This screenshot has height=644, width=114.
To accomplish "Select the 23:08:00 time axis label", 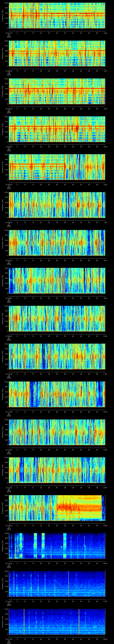I will click(9, 298).
